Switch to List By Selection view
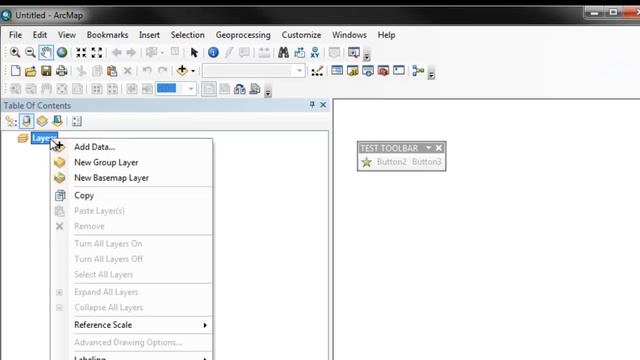Image resolution: width=640 pixels, height=360 pixels. coord(57,121)
